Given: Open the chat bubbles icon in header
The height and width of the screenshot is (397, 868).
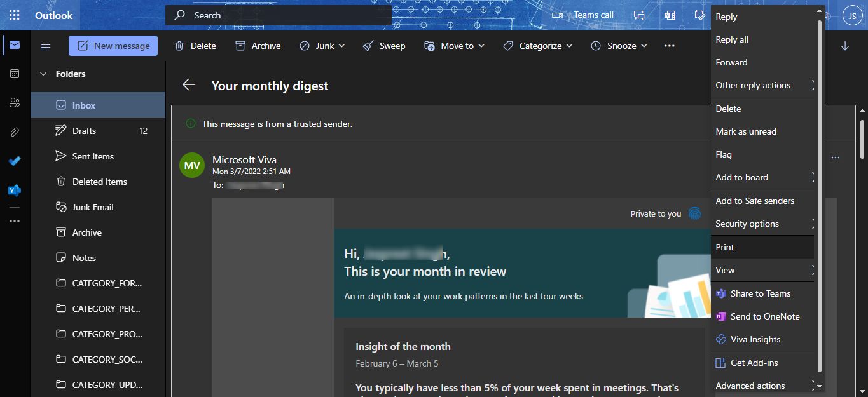Looking at the screenshot, I should coord(639,15).
